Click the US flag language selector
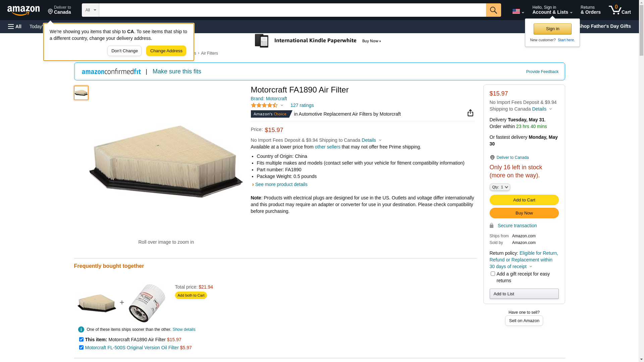The height and width of the screenshot is (362, 644). coord(518,11)
